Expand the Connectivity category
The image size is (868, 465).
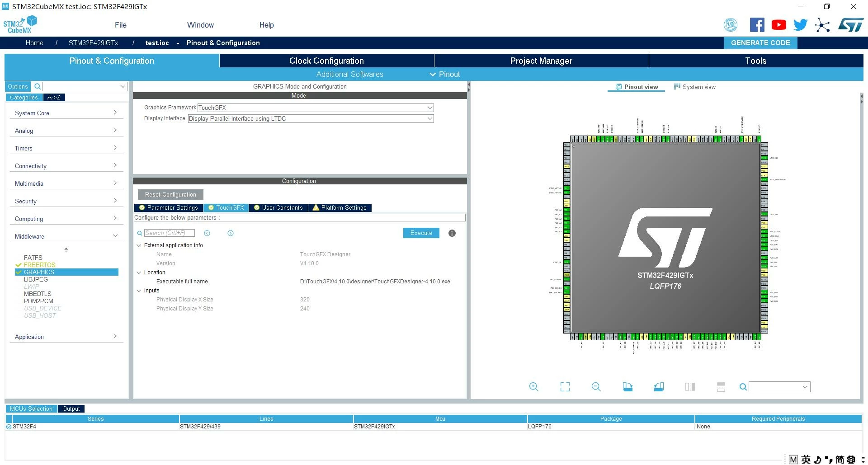click(x=66, y=166)
